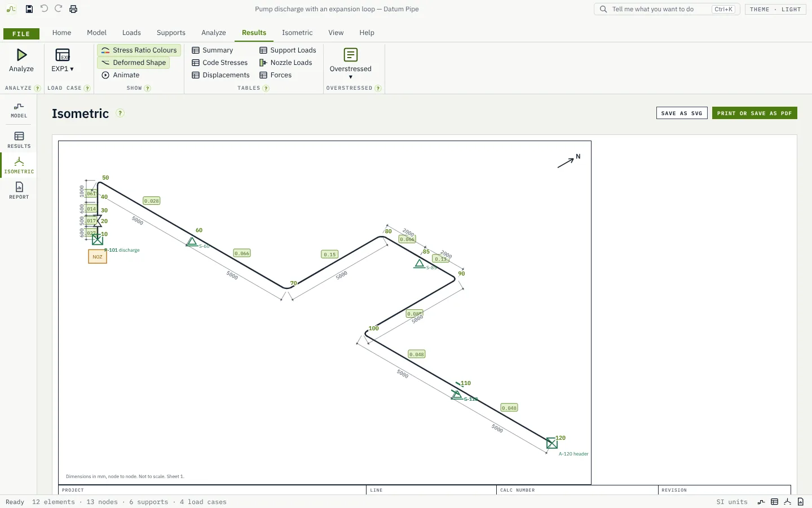Switch to the Isometric ribbon tab
The image size is (812, 508).
pos(297,33)
